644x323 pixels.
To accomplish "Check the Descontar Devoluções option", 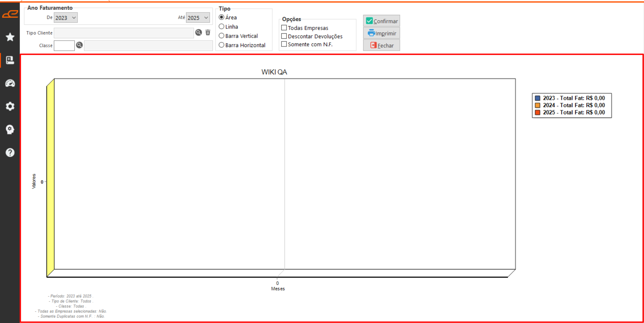I will (284, 36).
